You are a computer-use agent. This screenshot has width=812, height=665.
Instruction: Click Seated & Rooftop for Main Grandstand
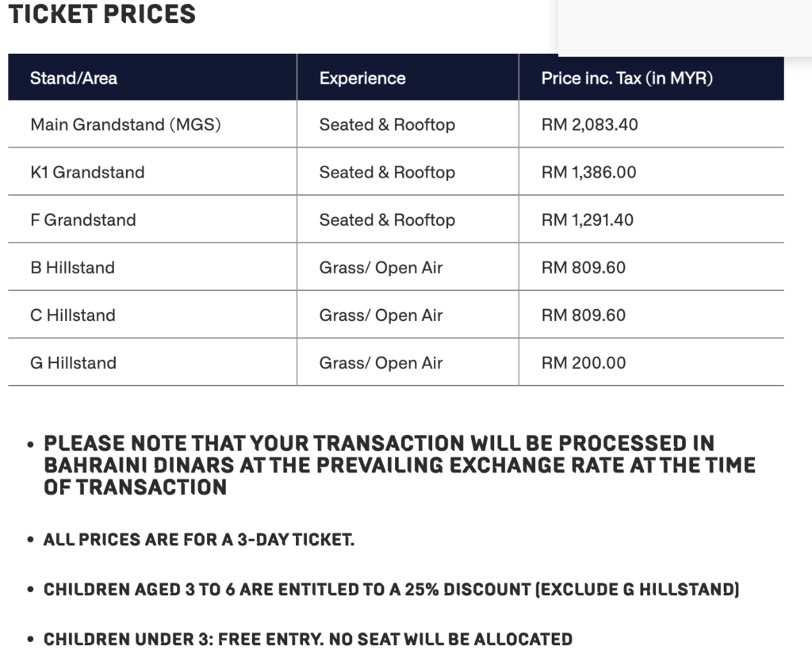point(387,124)
